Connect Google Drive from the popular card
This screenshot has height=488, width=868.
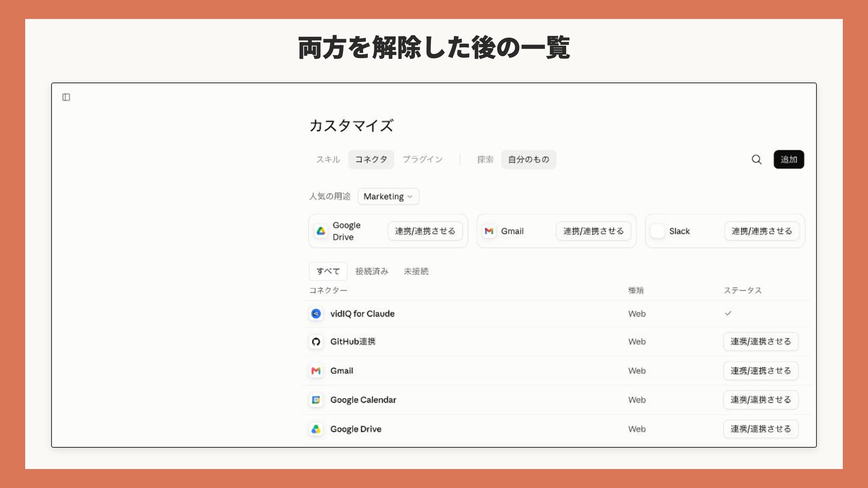point(425,231)
